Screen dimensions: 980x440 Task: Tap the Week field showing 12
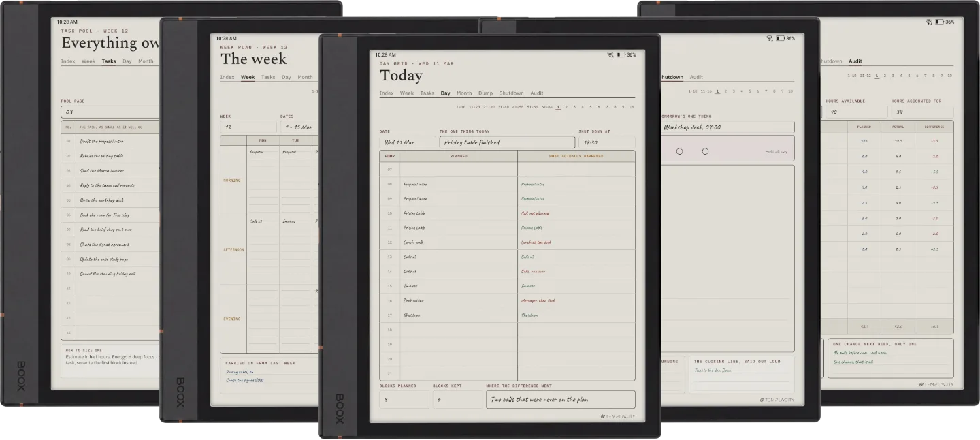248,127
